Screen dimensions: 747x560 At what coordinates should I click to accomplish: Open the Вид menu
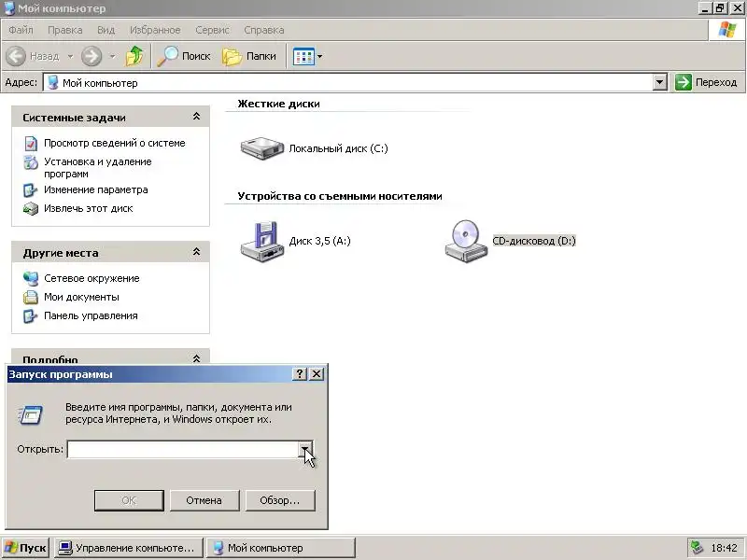106,30
